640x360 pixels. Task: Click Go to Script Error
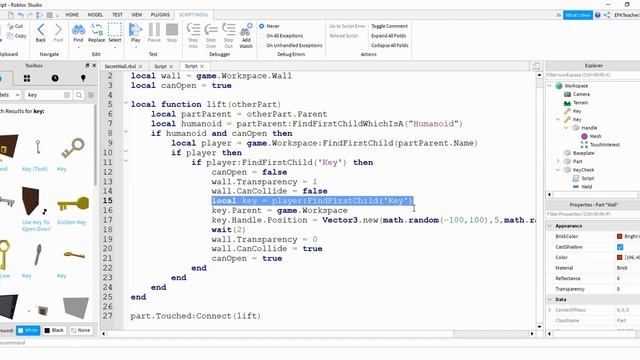coord(347,26)
